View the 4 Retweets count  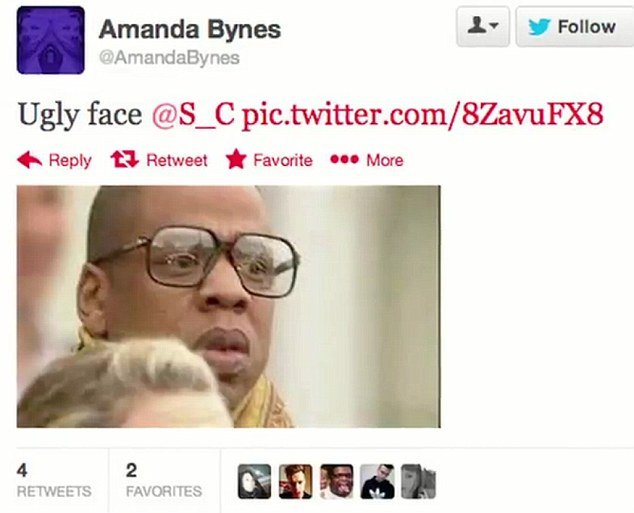point(54,480)
